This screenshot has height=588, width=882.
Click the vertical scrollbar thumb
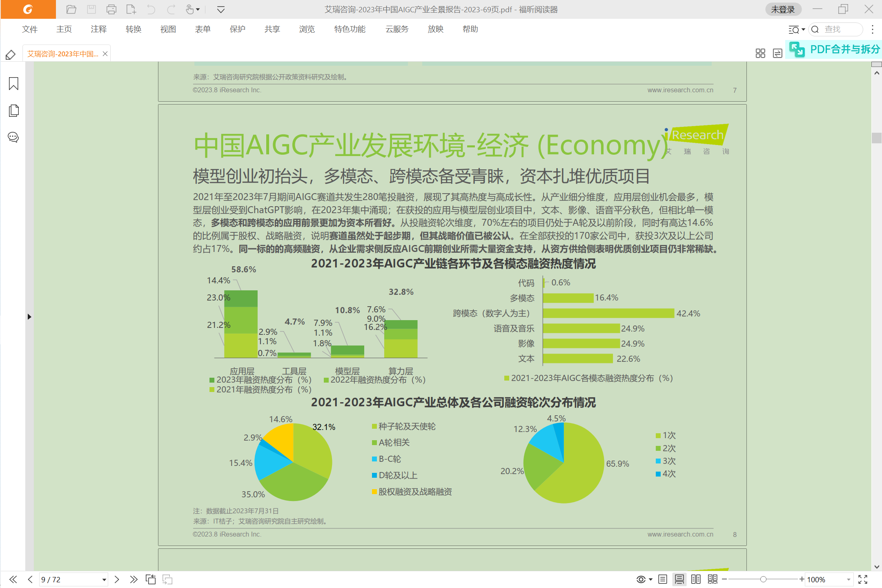click(877, 138)
